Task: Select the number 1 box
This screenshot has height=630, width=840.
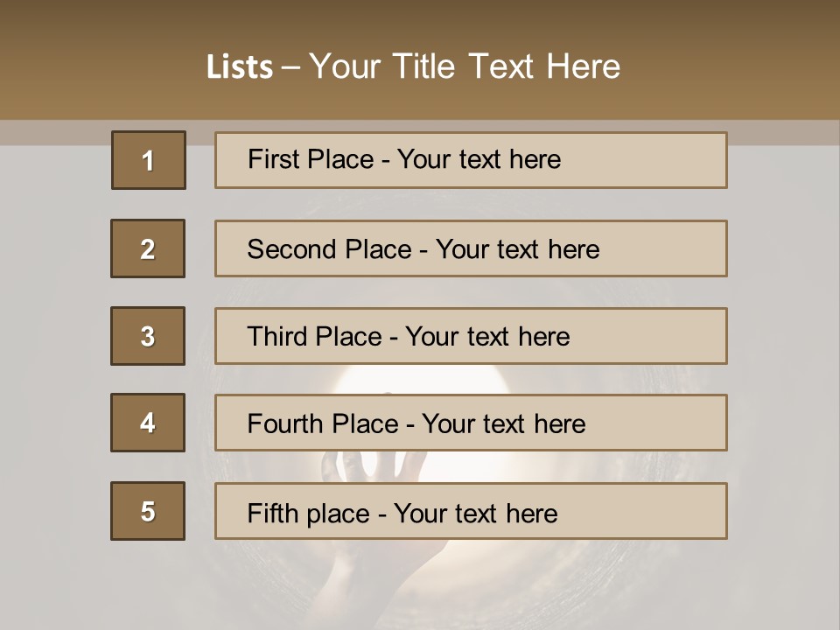Action: click(x=148, y=160)
